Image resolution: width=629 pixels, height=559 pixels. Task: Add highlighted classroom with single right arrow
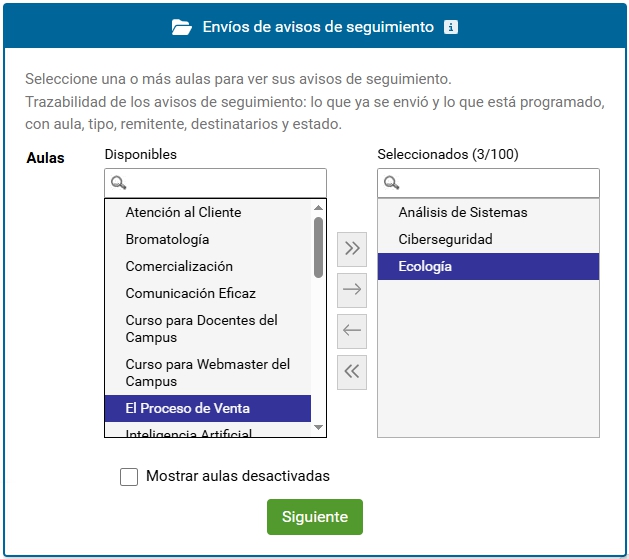(352, 290)
